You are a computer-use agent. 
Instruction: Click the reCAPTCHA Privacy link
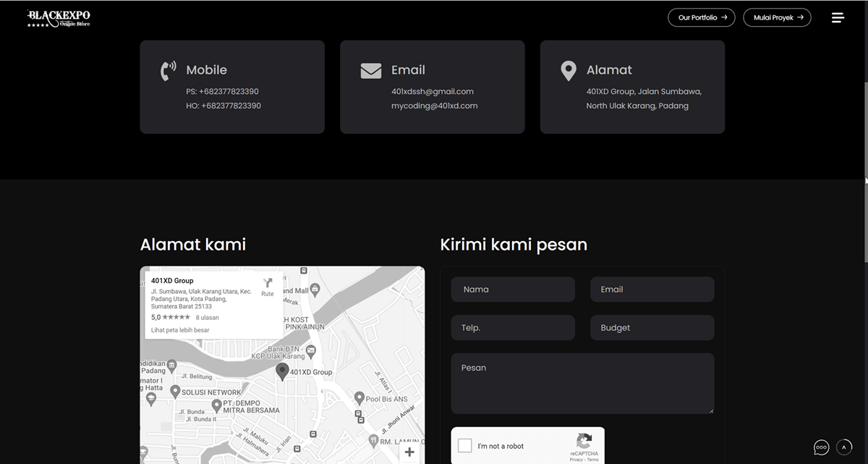[576, 459]
